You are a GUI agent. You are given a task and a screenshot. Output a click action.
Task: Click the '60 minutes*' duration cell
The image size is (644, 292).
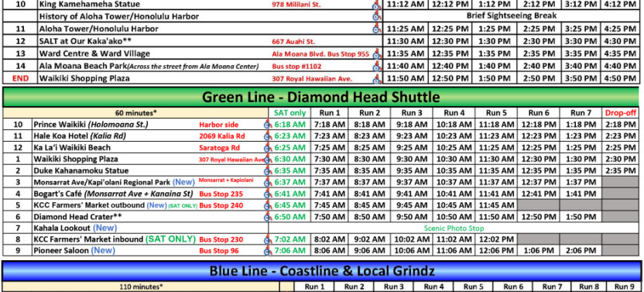[x=135, y=112]
